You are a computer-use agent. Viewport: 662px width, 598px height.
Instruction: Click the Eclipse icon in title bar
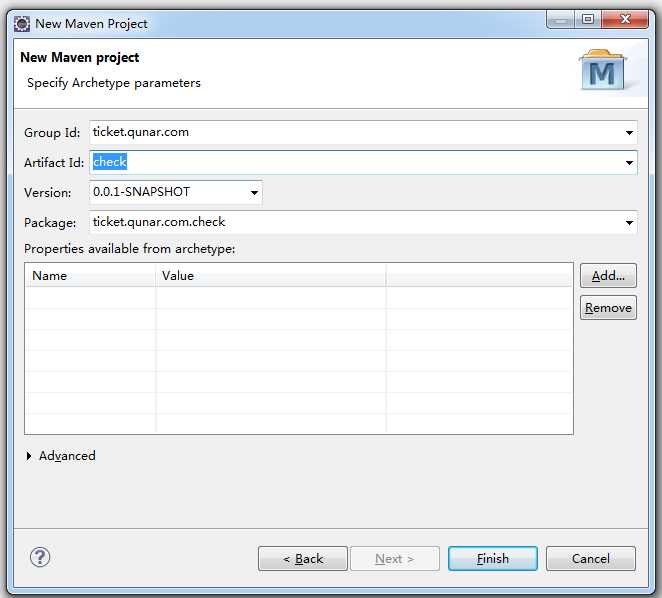click(x=22, y=24)
